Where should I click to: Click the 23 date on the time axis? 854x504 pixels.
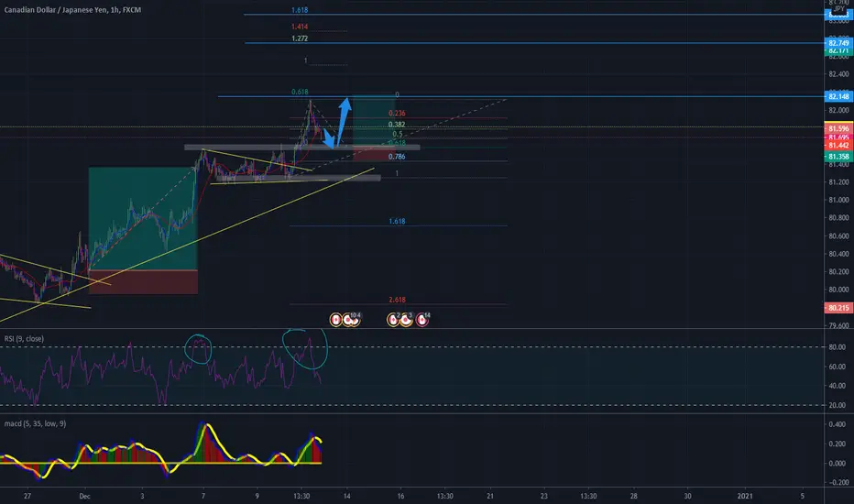tap(544, 497)
